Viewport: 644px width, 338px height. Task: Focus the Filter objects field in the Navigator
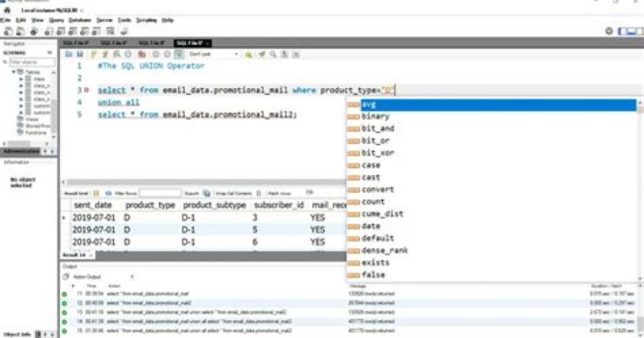pyautogui.click(x=32, y=62)
